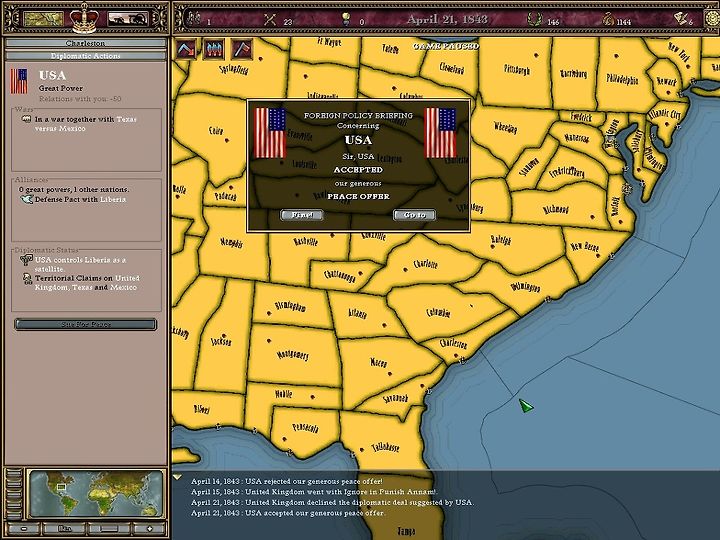
Task: Click the soldiers row map mode icon
Action: click(x=214, y=49)
